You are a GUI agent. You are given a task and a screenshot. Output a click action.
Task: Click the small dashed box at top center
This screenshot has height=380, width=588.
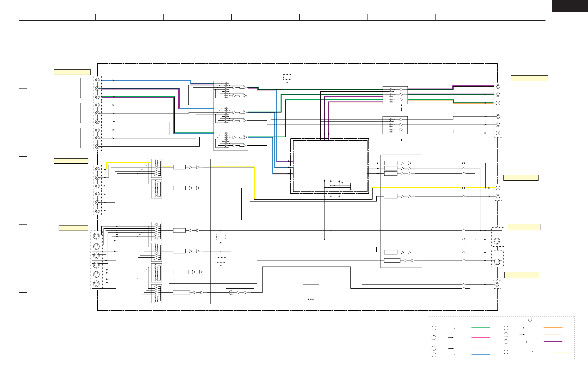coord(287,77)
